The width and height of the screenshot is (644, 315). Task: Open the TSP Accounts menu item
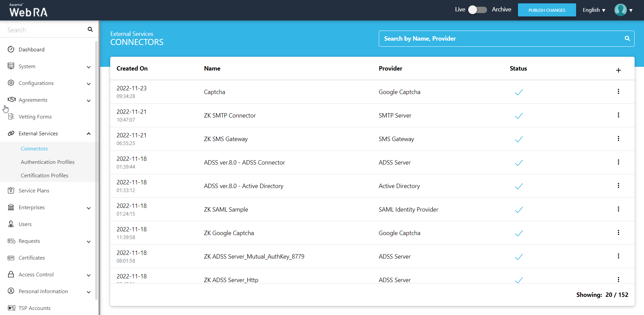pyautogui.click(x=35, y=308)
